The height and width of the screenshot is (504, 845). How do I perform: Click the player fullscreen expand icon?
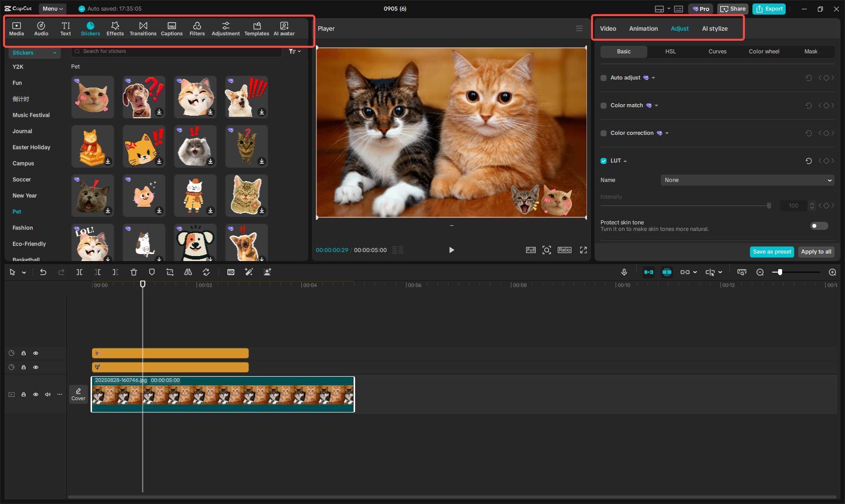pyautogui.click(x=583, y=250)
